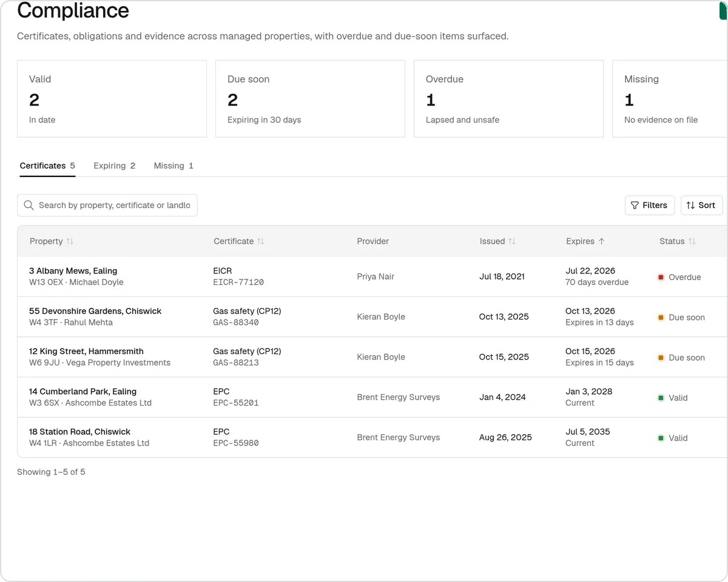This screenshot has height=582, width=728.
Task: Open 18 Station Road, Chiswick row
Action: (372, 437)
